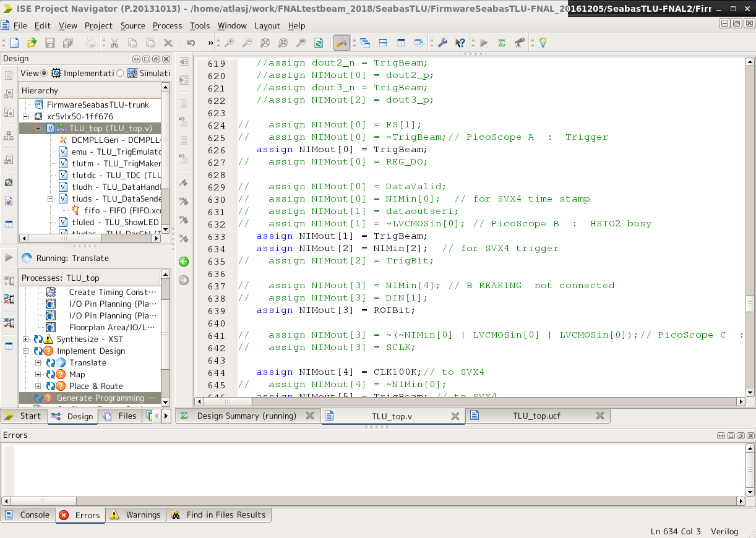Collapse the Implement Design process node
The image size is (756, 538).
26,351
